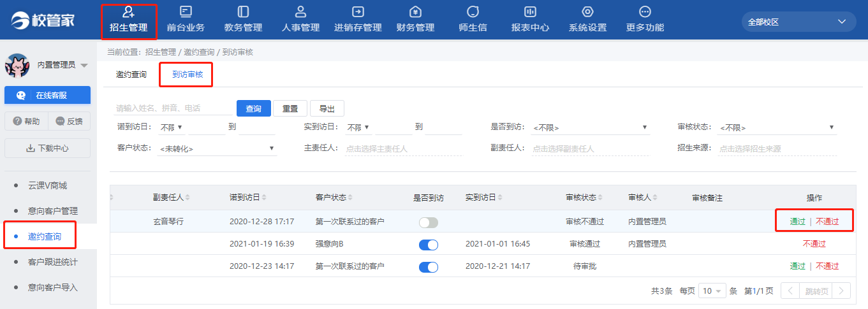Image resolution: width=868 pixels, height=309 pixels.
Task: Open the 客户状态 未转化 dropdown
Action: [217, 148]
